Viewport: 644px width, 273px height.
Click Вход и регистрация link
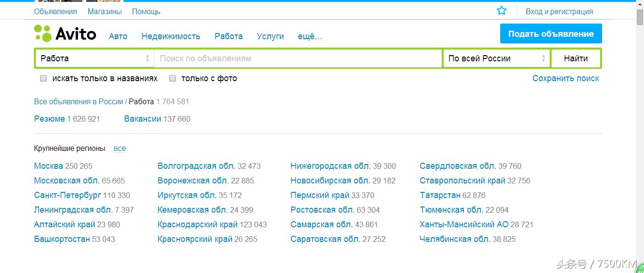559,11
